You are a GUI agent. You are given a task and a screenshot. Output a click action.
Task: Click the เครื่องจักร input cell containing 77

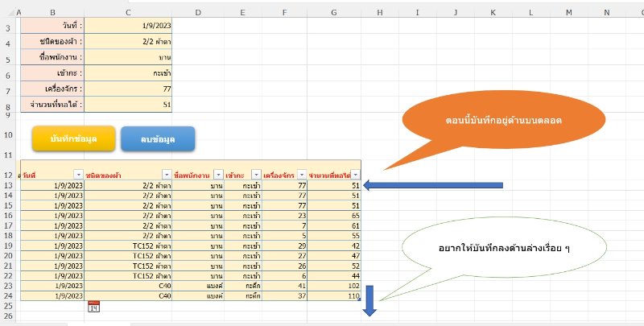click(128, 89)
